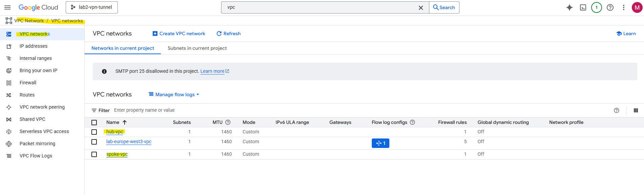The height and width of the screenshot is (195, 644).
Task: Check the hub-vpc row checkbox
Action: (94, 132)
